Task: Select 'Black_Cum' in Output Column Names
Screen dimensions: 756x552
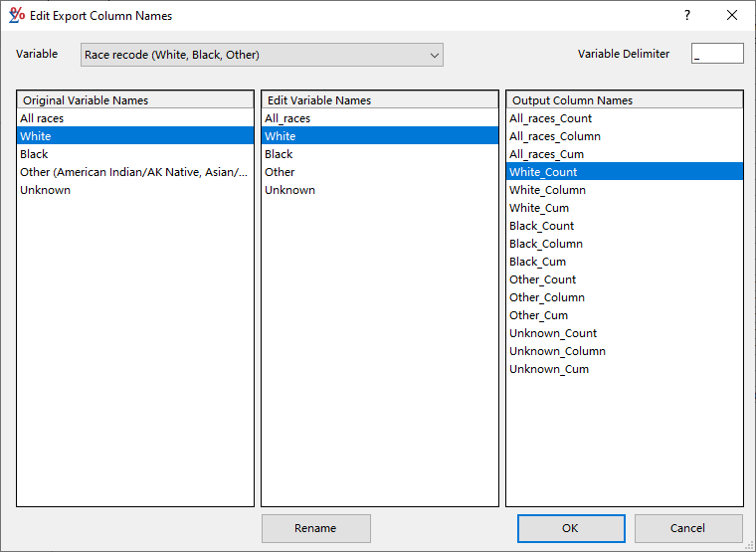Action: click(x=537, y=262)
